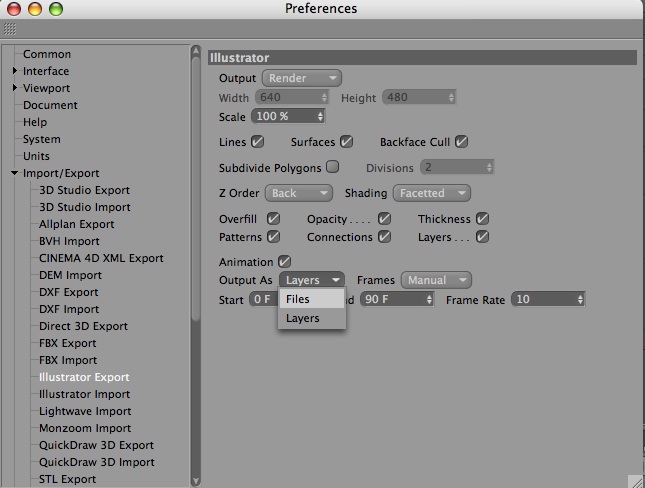Screen dimensions: 645x488
Task: Select FBX Export entry
Action: (67, 343)
